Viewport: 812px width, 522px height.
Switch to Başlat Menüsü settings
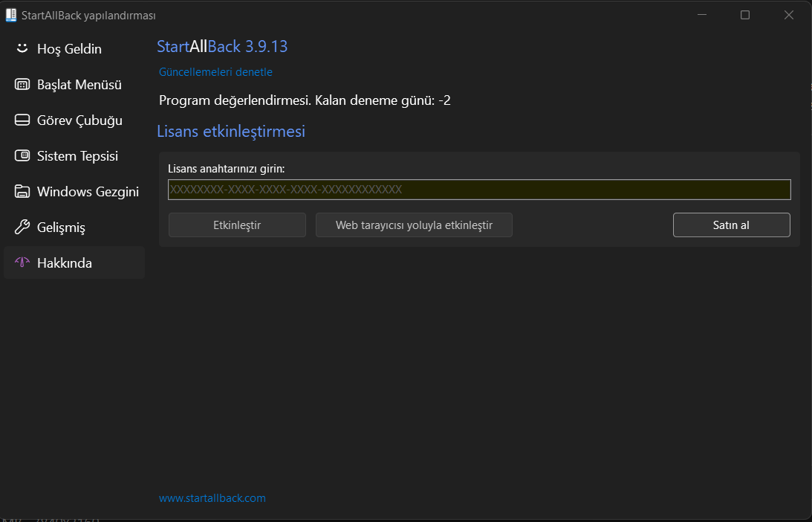coord(74,85)
